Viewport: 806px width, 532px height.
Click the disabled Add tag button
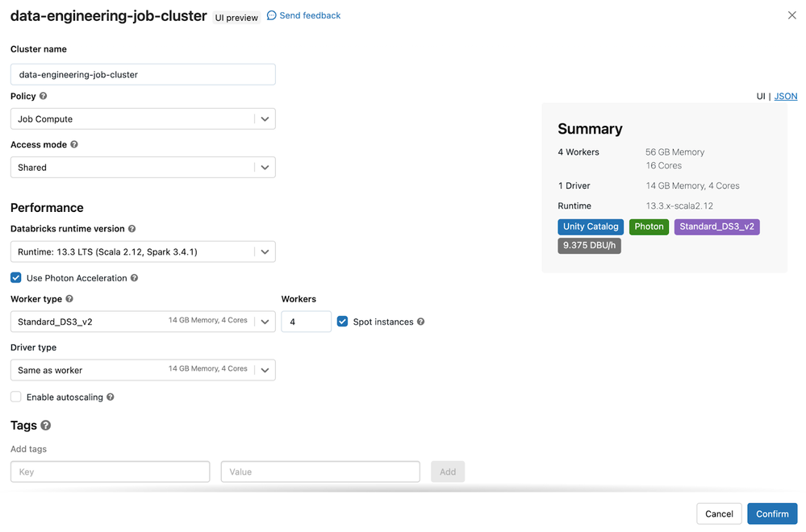pyautogui.click(x=448, y=472)
